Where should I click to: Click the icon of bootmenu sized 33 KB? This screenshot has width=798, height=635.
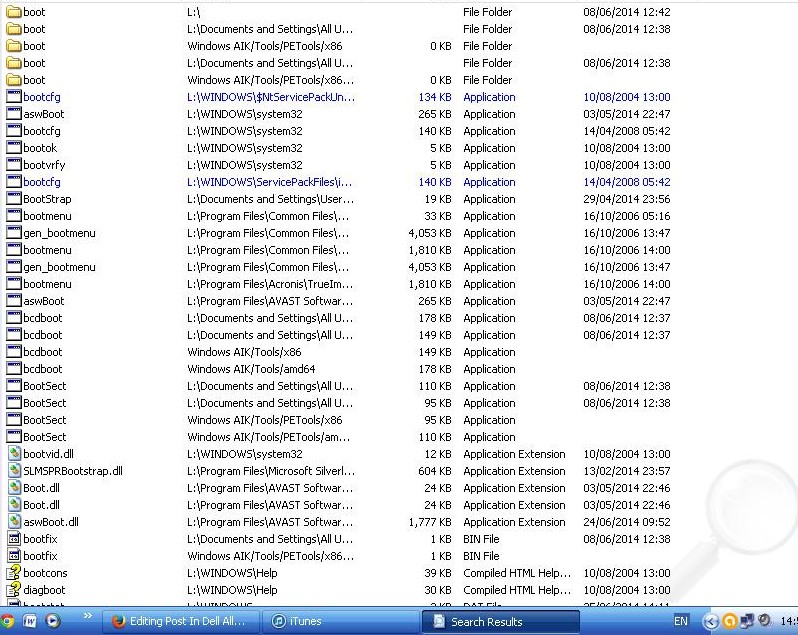pyautogui.click(x=14, y=216)
